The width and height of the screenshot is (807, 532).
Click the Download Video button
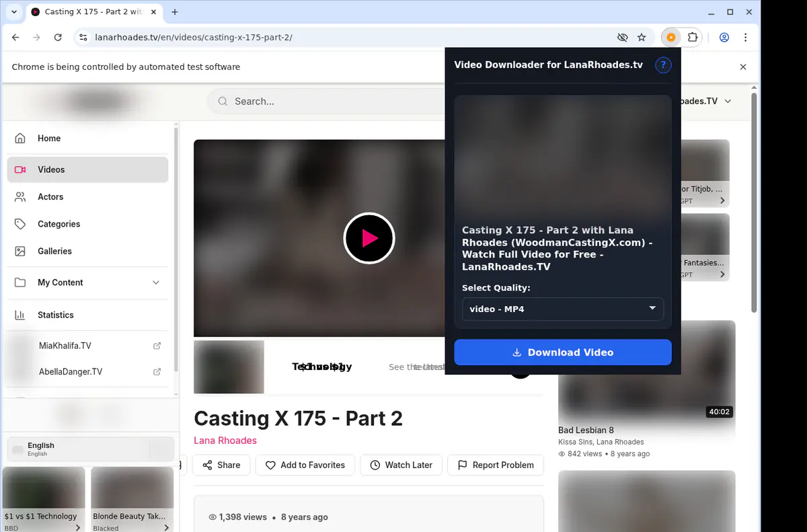coord(563,352)
